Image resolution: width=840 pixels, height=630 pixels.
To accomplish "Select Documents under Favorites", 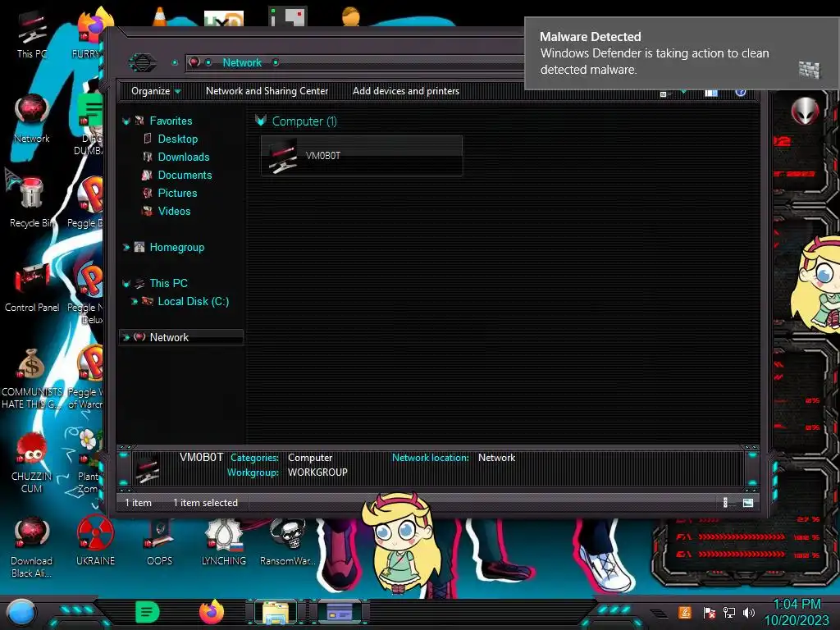I will (185, 176).
